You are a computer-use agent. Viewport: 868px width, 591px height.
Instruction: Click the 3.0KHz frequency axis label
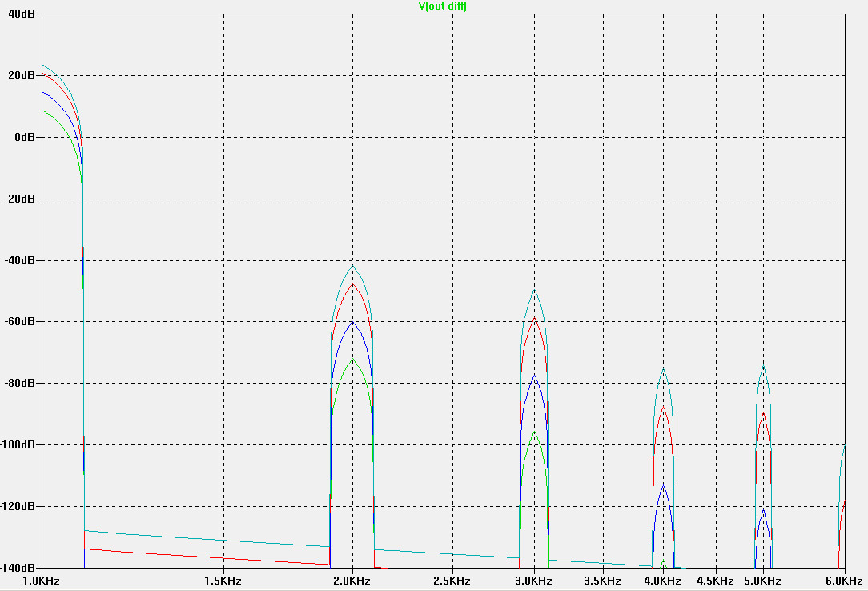pyautogui.click(x=534, y=581)
